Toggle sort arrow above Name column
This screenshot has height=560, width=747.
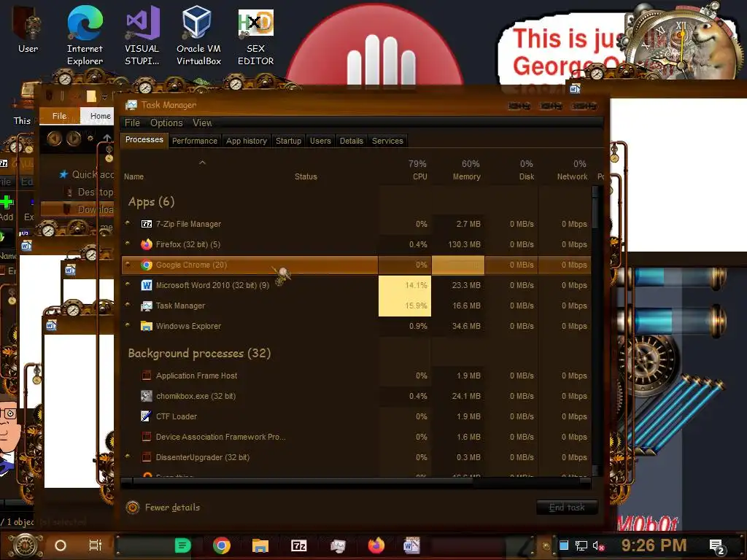pyautogui.click(x=202, y=163)
